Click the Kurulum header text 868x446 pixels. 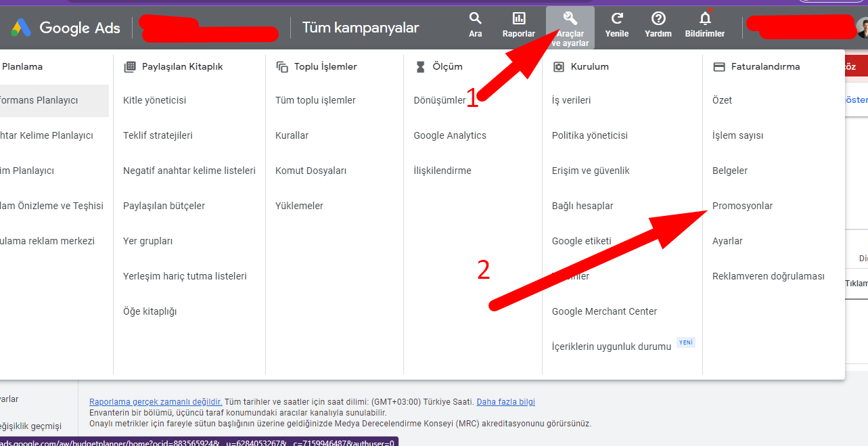590,66
